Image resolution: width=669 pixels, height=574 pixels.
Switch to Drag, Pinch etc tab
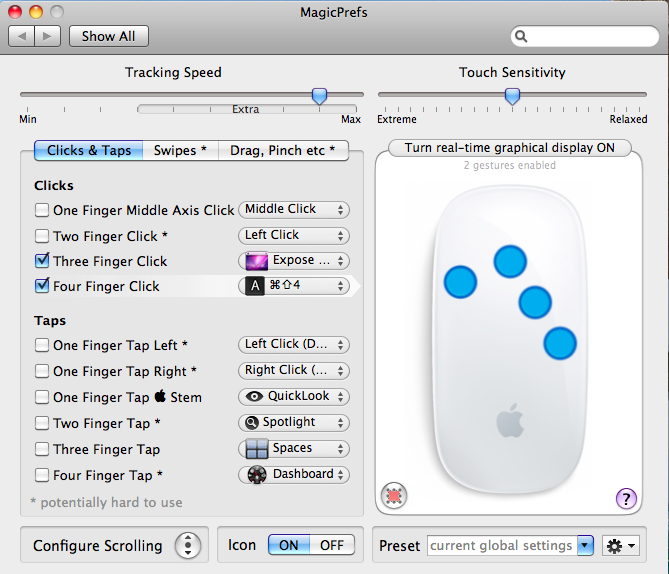pyautogui.click(x=283, y=151)
